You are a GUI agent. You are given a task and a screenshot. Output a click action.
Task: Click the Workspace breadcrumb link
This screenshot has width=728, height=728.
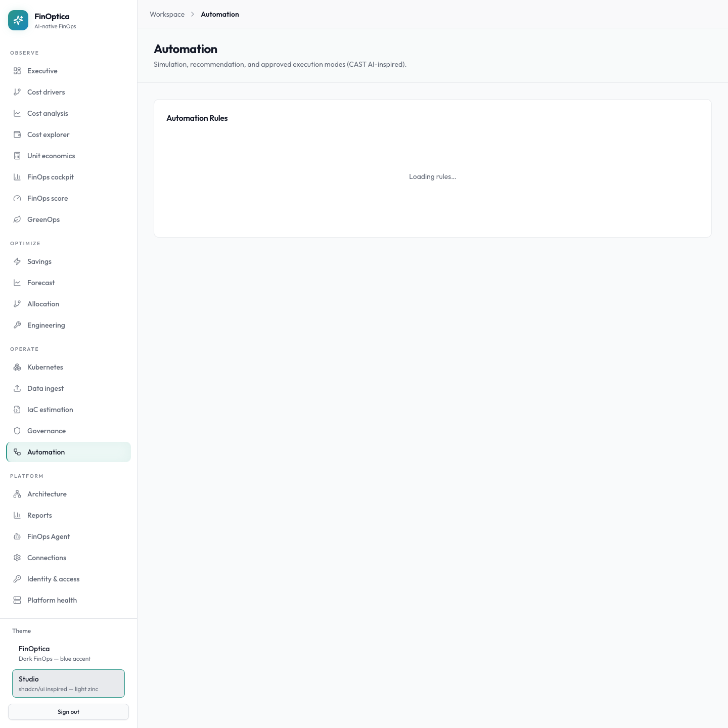(x=167, y=14)
